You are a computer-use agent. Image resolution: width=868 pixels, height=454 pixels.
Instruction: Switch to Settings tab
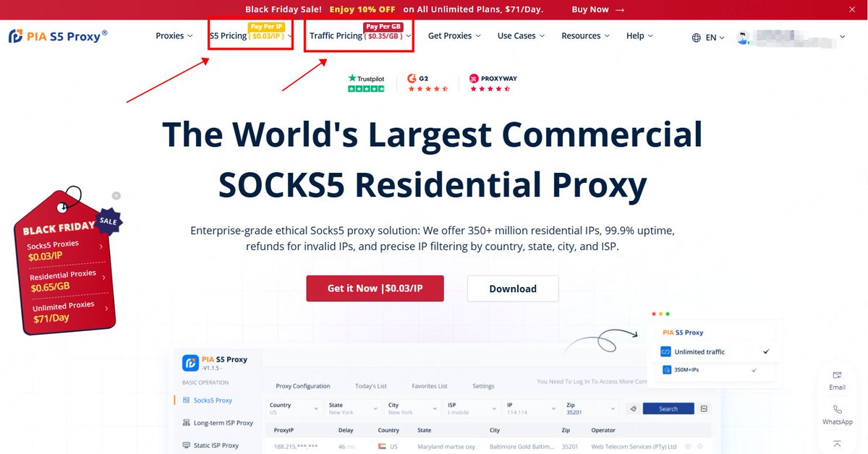483,386
